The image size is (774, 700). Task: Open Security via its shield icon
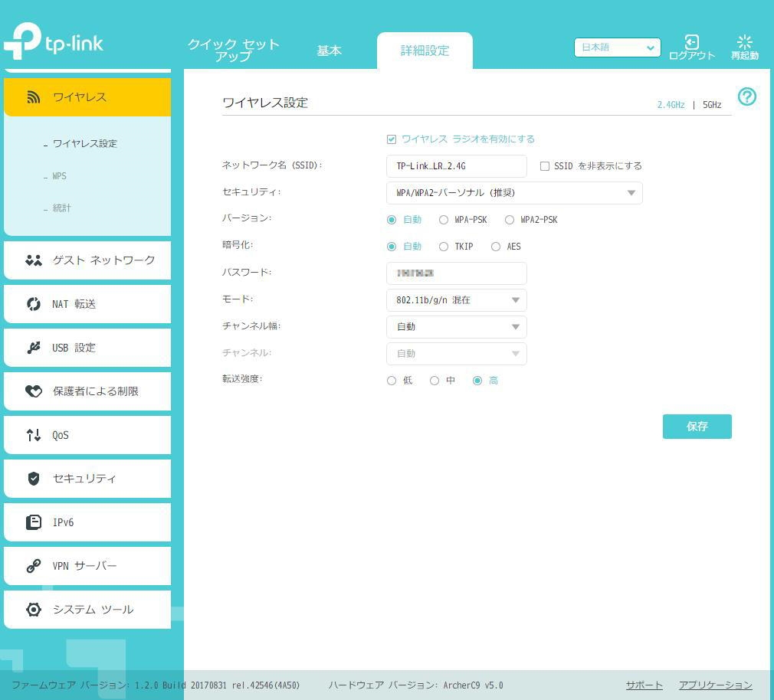click(34, 479)
